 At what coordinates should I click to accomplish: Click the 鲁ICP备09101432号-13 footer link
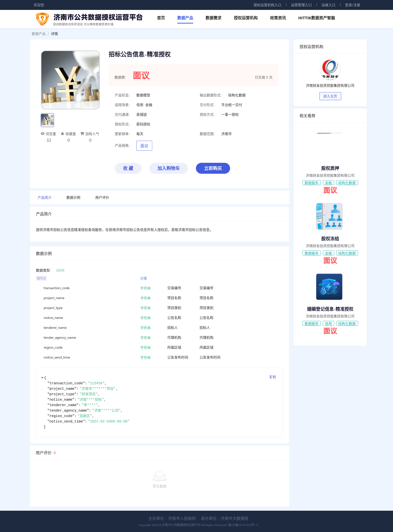(x=243, y=525)
